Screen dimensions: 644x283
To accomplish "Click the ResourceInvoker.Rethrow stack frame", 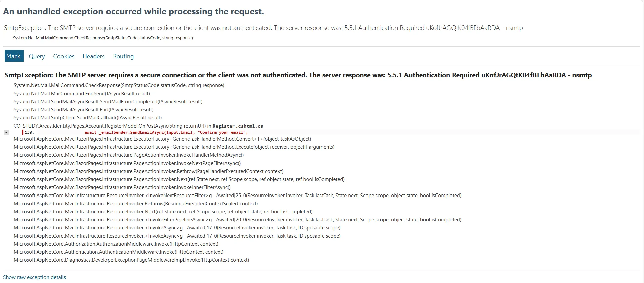I will [x=136, y=204].
